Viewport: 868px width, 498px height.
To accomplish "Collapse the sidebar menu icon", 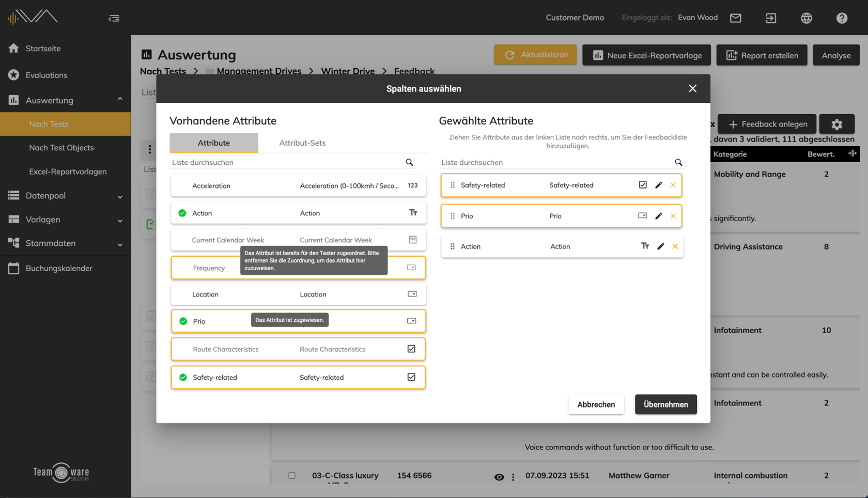I will pos(114,18).
